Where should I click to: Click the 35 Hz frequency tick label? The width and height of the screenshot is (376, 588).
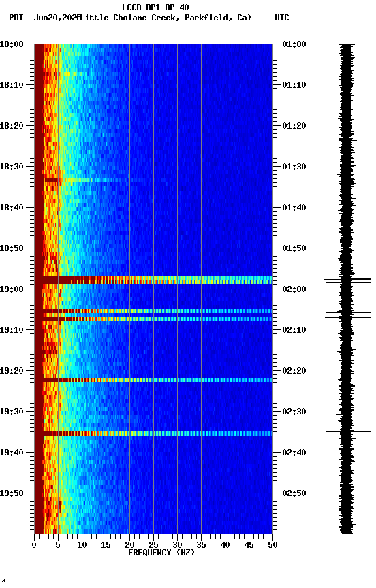pos(201,545)
